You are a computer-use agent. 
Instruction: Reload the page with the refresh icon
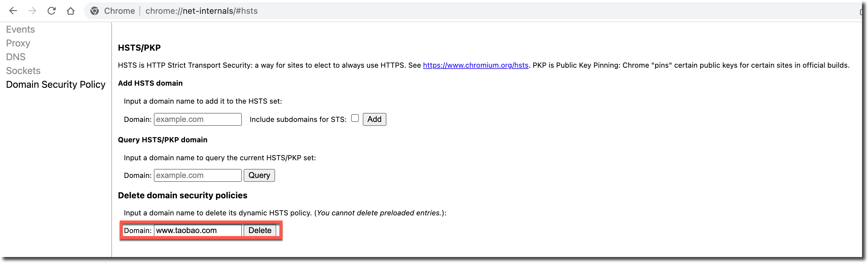51,11
